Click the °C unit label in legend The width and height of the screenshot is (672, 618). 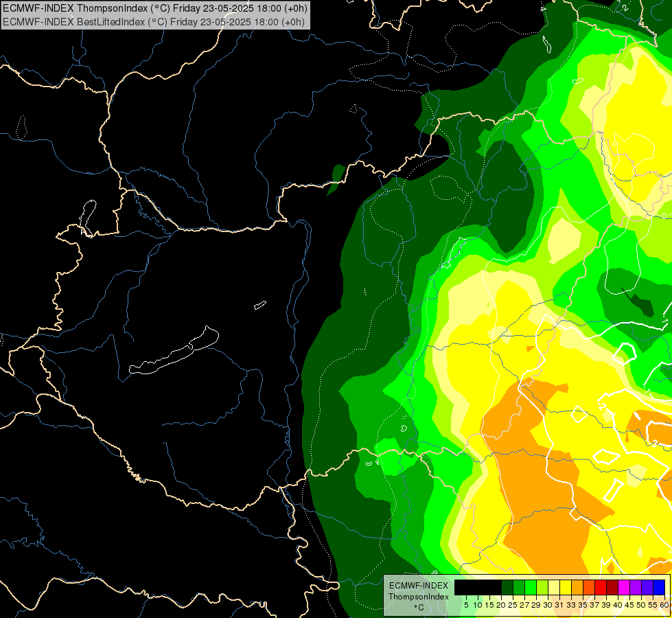[419, 608]
